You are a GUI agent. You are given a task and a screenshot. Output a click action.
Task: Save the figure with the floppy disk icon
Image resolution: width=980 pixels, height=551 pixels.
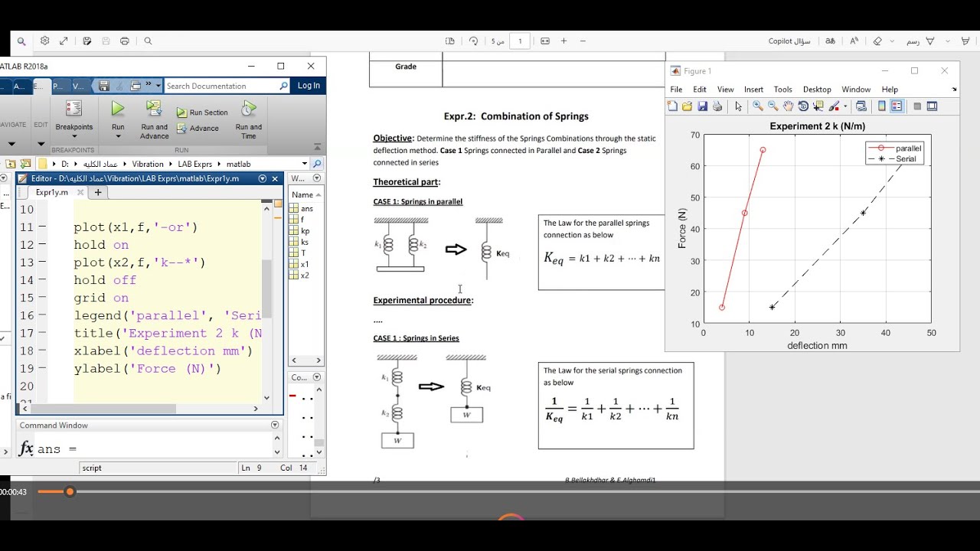pyautogui.click(x=702, y=106)
